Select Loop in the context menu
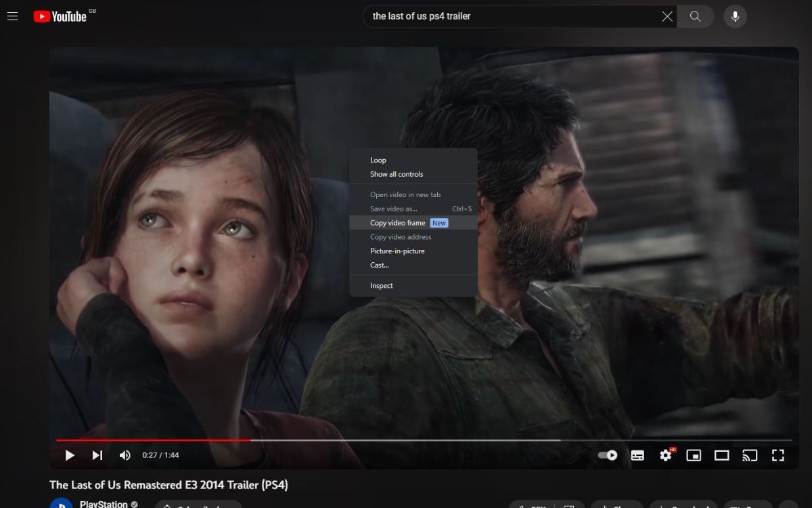The height and width of the screenshot is (508, 812). point(378,160)
